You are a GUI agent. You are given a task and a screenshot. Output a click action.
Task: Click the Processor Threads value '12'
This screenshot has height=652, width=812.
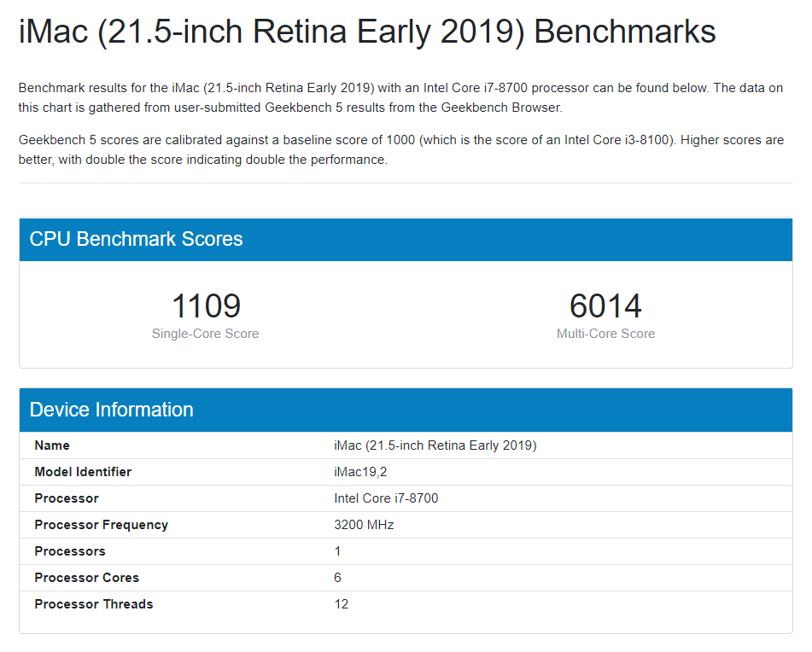pyautogui.click(x=342, y=604)
